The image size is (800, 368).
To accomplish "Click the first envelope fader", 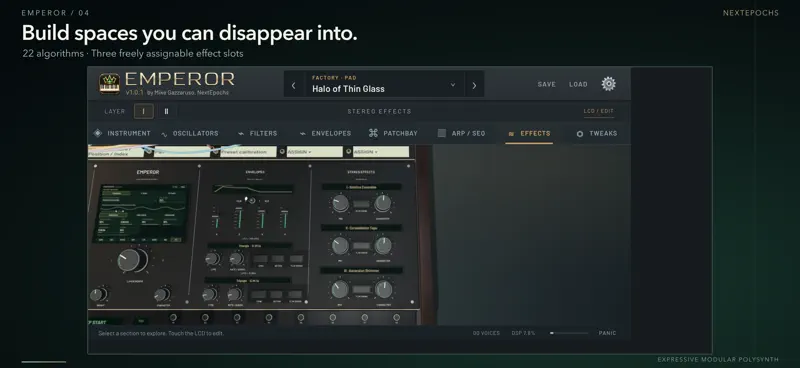I will 216,219.
